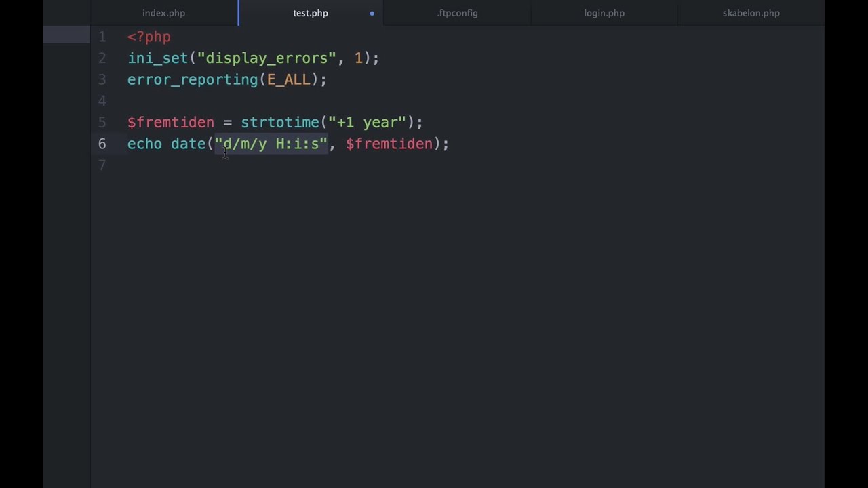
Task: Select the test.php tab
Action: coord(310,13)
